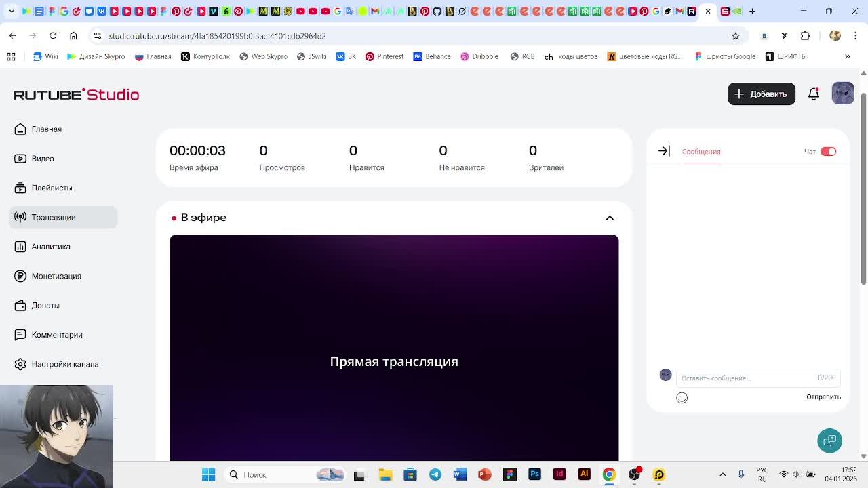Open the emoji picker in chat
The image size is (868, 488).
point(682,398)
